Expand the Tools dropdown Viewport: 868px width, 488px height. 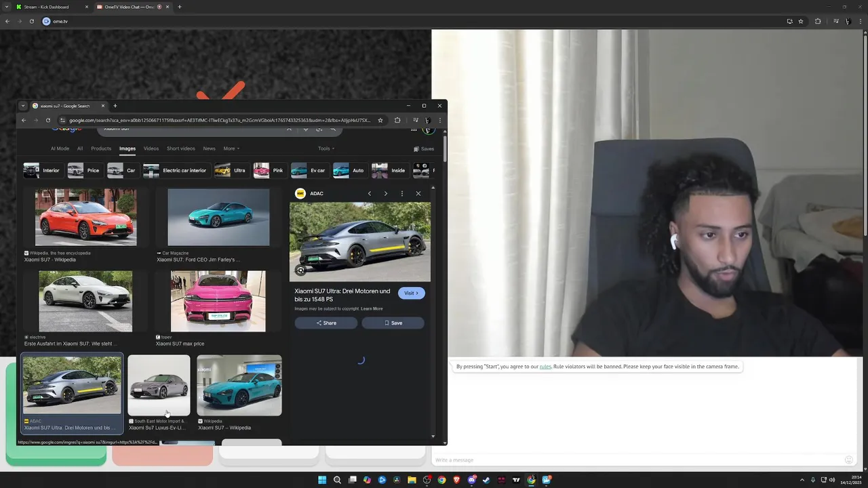point(326,148)
